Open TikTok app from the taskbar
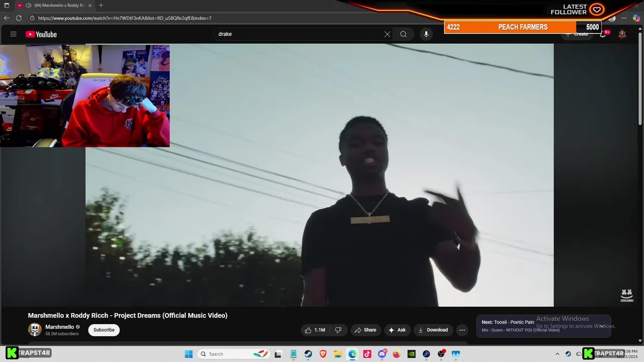The height and width of the screenshot is (362, 644). tap(367, 354)
